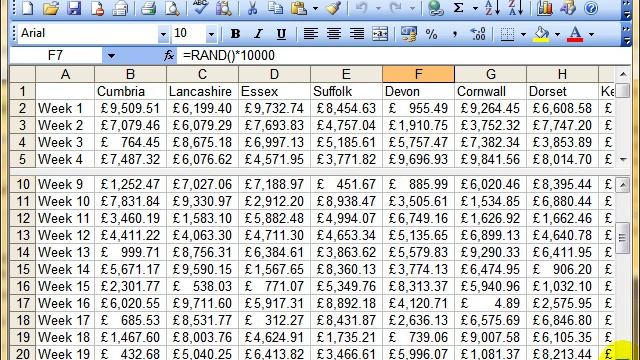Screen dimensions: 640x360
Task: Open the Font Color dropdown arrow
Action: click(591, 34)
